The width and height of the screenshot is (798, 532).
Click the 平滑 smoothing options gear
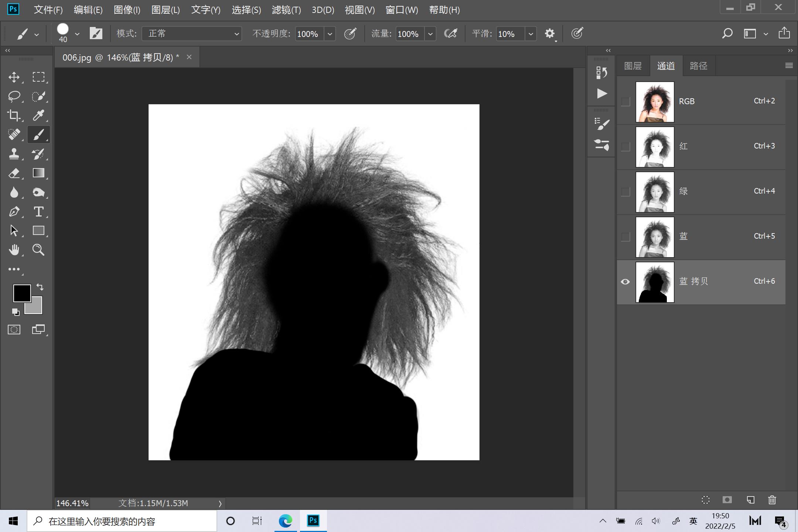[549, 34]
